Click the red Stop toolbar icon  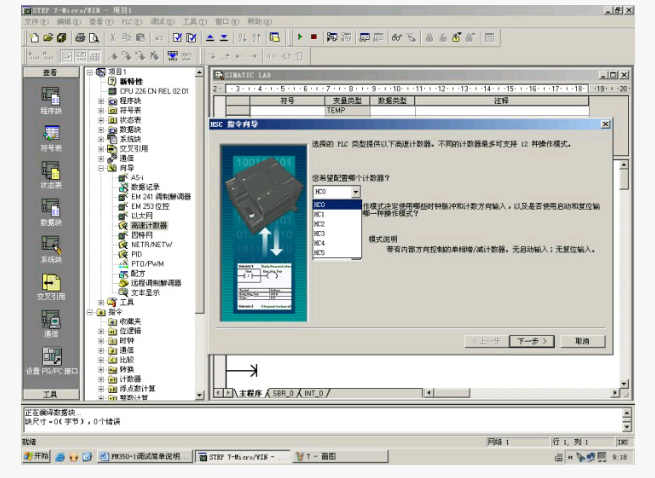pos(313,37)
